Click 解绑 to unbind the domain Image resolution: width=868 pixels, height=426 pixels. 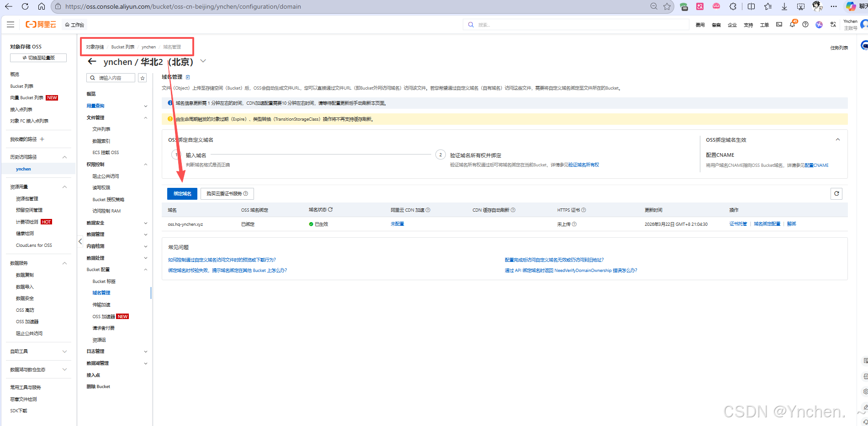(792, 224)
